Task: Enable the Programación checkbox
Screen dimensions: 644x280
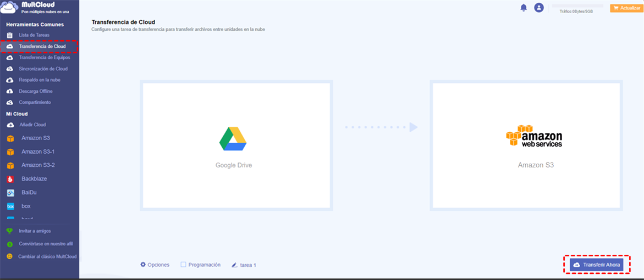Action: click(x=184, y=265)
